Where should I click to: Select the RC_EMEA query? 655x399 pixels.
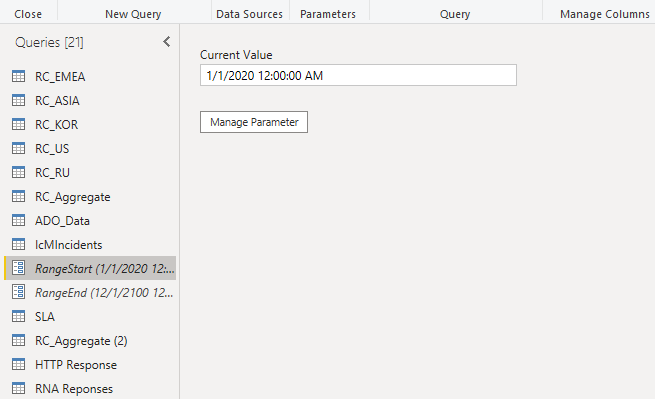tap(60, 77)
